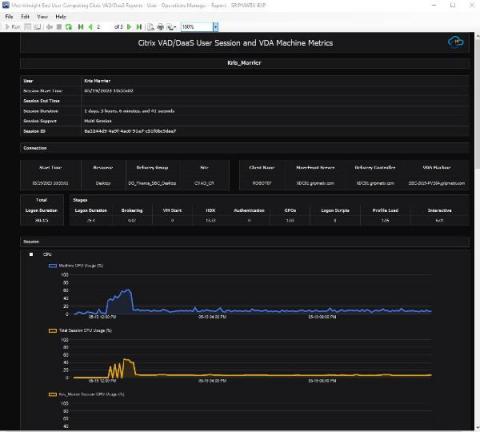Click the VDA Machine column header
480x432 pixels.
pos(437,168)
